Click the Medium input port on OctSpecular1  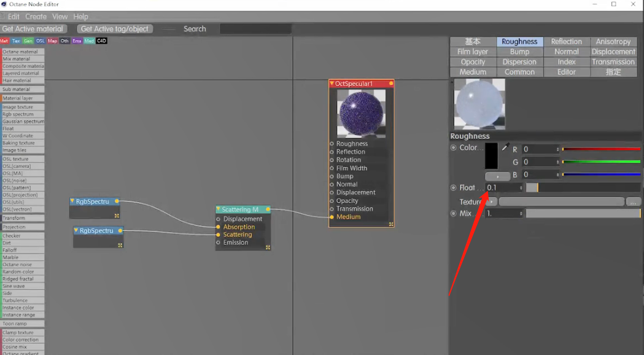[x=332, y=217]
